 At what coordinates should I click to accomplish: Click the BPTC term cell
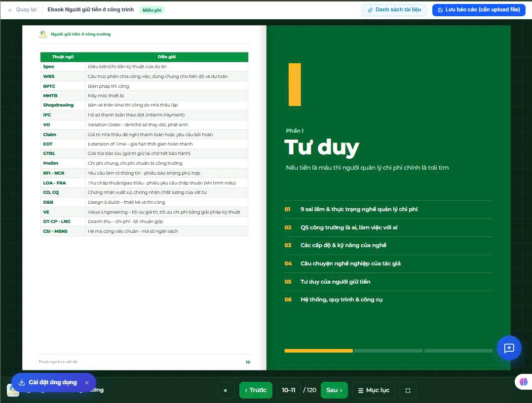[63, 86]
